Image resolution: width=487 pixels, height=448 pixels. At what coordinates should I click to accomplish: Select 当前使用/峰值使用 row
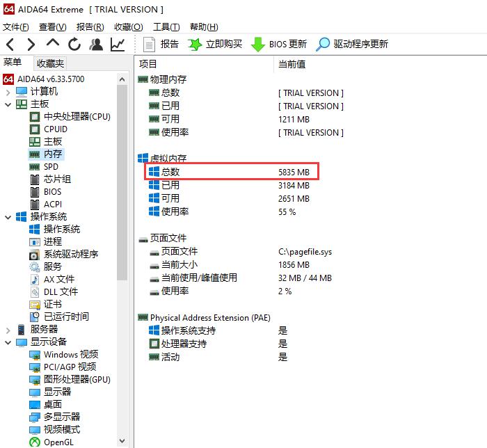pyautogui.click(x=241, y=278)
